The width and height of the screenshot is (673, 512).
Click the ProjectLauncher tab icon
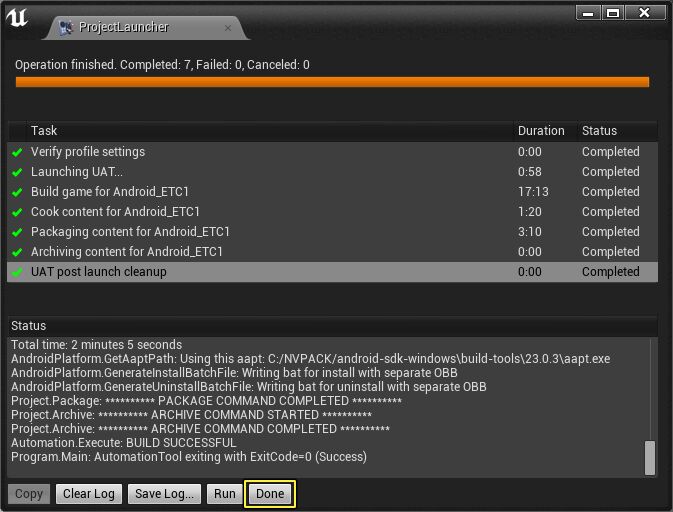(x=66, y=27)
